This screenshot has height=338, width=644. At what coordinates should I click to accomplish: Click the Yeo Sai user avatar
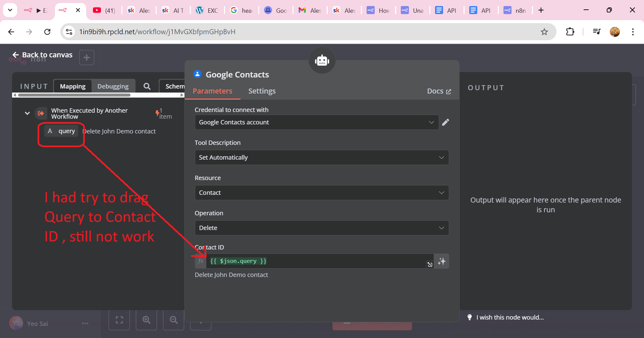[16, 323]
